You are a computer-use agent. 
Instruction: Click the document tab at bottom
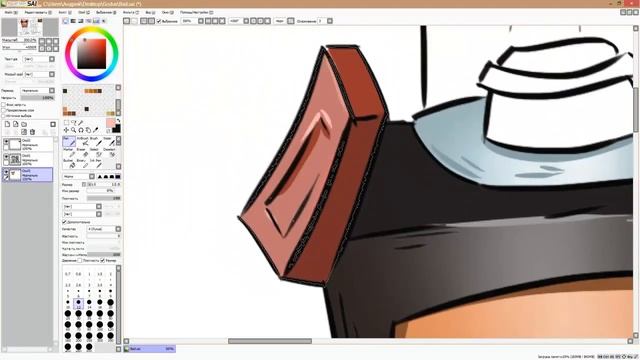pyautogui.click(x=150, y=349)
